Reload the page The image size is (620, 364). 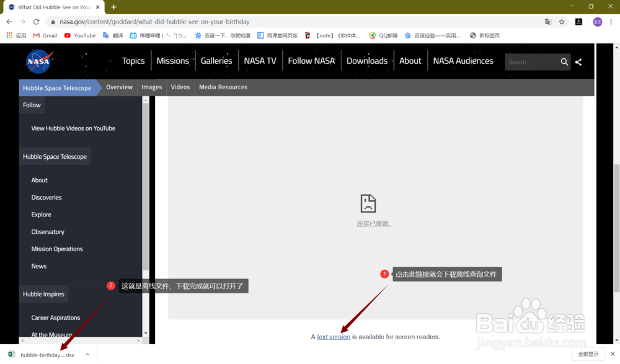coord(36,22)
